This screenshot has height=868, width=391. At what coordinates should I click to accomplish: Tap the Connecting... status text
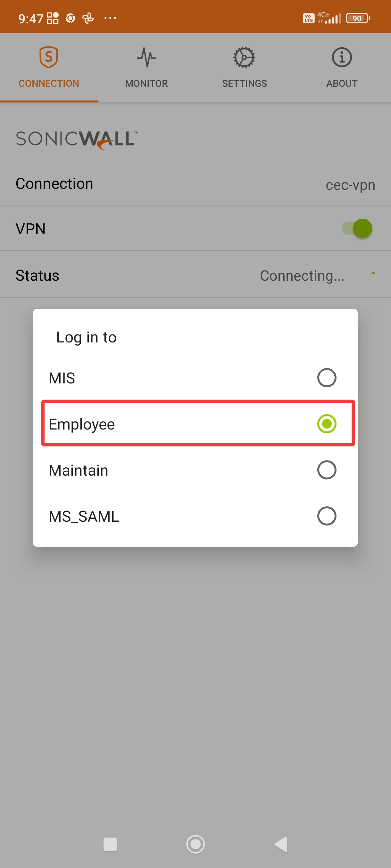tap(302, 276)
